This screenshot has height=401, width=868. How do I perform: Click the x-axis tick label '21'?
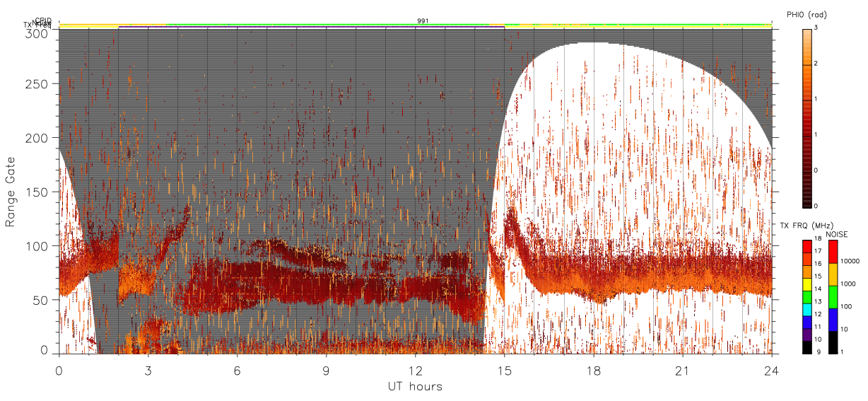[682, 371]
